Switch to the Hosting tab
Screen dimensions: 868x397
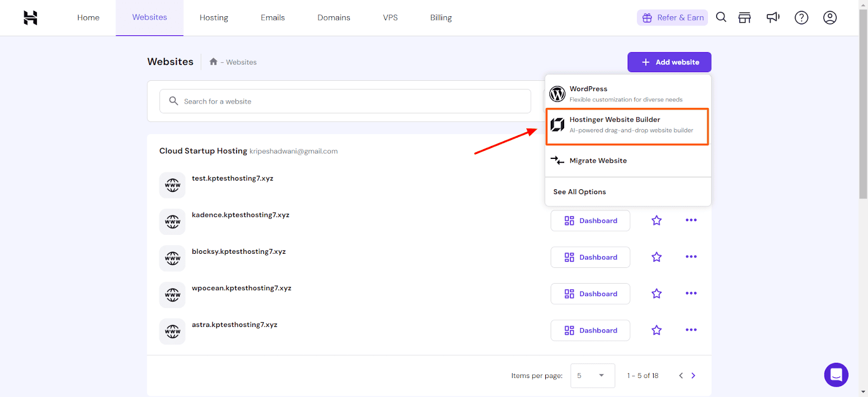coord(214,18)
